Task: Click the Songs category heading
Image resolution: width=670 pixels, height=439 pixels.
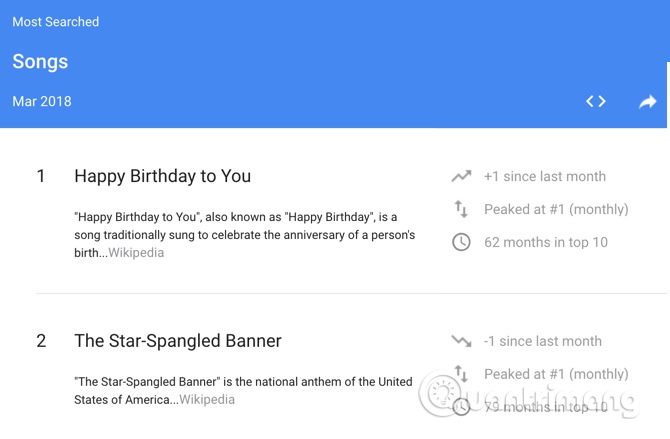Action: point(40,61)
